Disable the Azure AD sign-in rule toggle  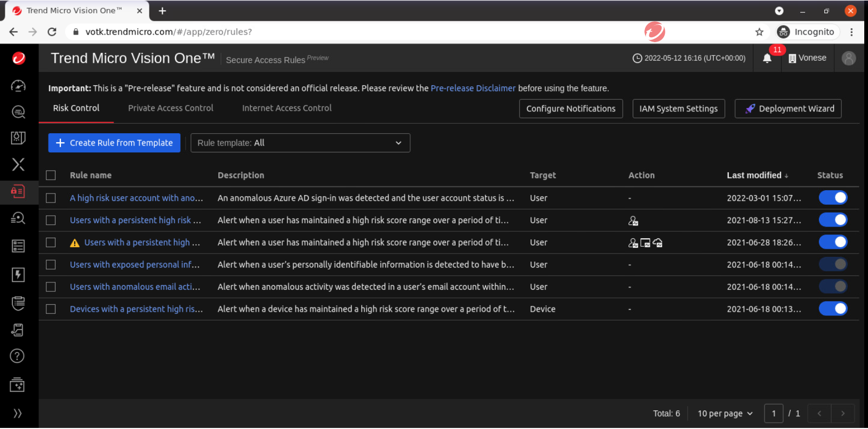point(832,198)
